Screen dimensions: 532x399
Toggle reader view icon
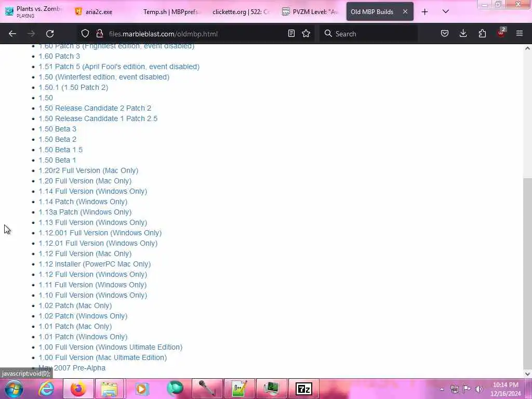291,33
